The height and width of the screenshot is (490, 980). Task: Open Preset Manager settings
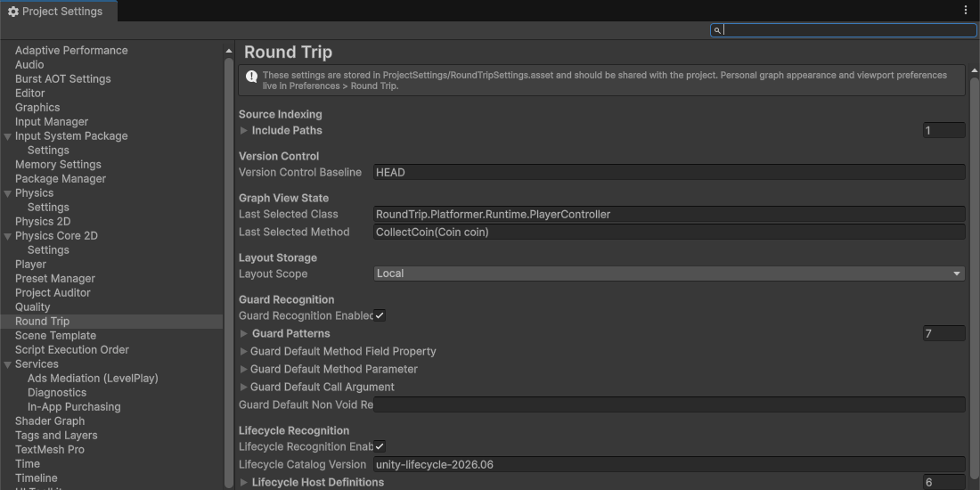coord(55,278)
